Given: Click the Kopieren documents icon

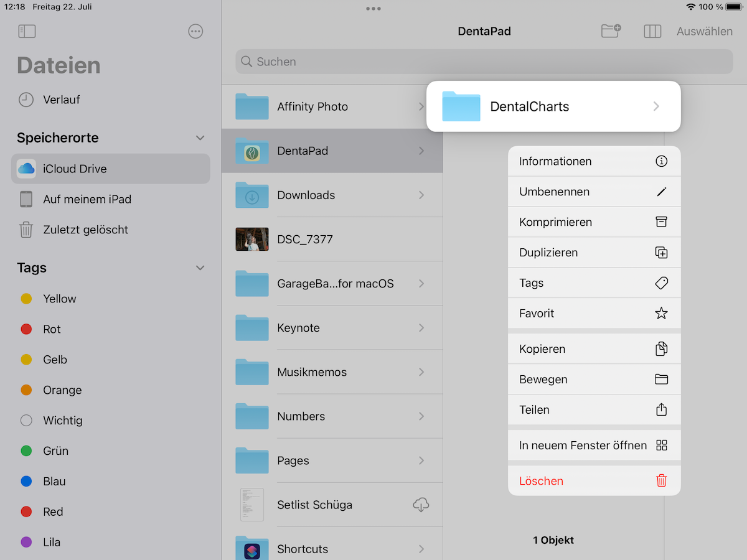Looking at the screenshot, I should [x=662, y=349].
